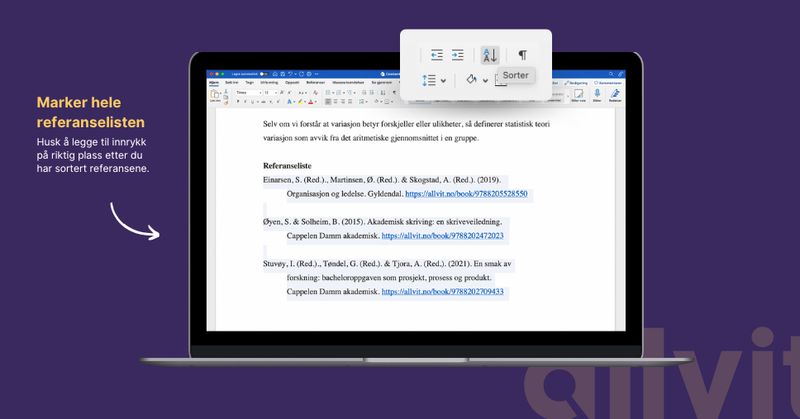The height and width of the screenshot is (419, 800).
Task: Click the Kommentarer button
Action: point(608,83)
